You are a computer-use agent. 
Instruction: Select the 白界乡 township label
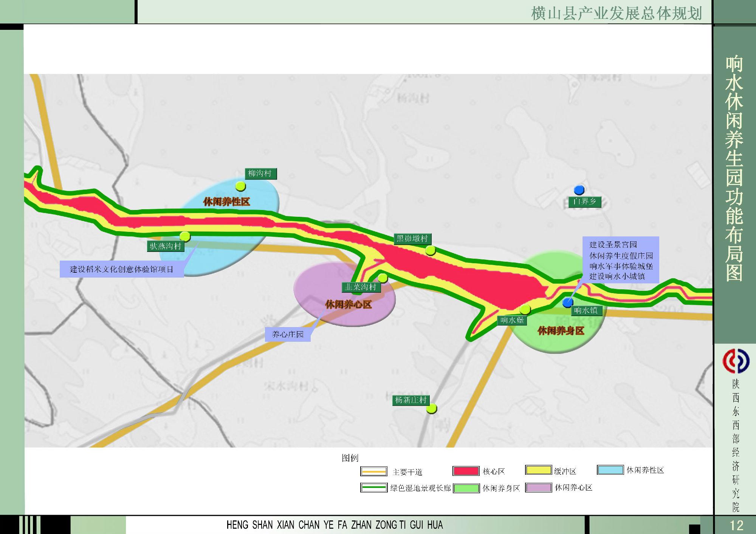coord(585,202)
